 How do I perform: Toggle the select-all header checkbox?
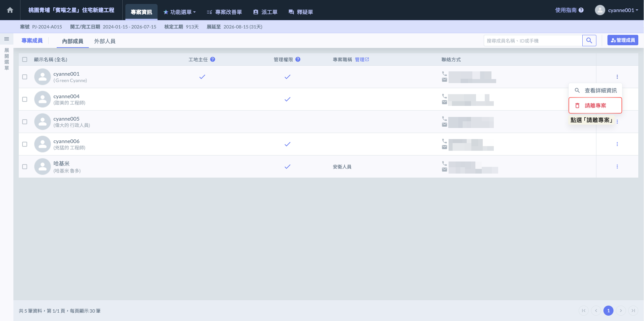(x=25, y=59)
